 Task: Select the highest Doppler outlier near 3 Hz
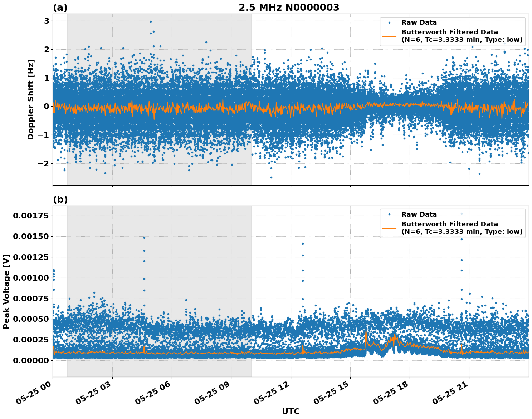151,21
